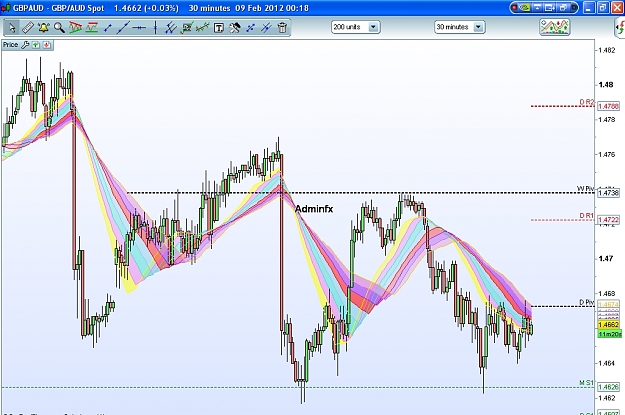Click the red record dot in title bar
The height and width of the screenshot is (415, 625).
[515, 8]
